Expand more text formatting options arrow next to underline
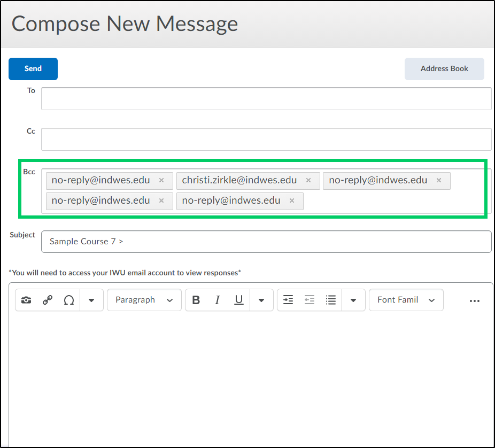This screenshot has height=448, width=495. pyautogui.click(x=261, y=300)
